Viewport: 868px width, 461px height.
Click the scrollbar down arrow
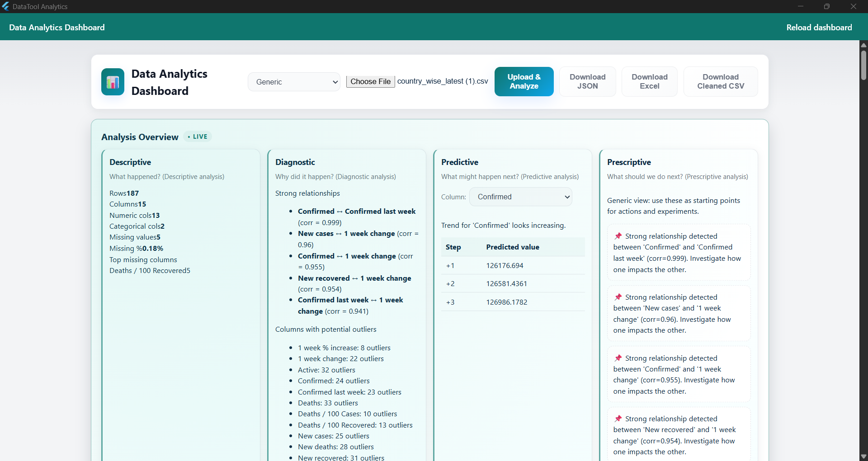click(863, 456)
